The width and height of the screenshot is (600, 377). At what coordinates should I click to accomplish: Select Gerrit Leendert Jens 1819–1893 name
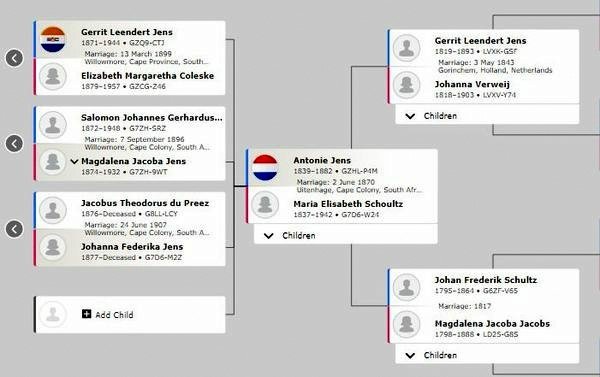coord(480,40)
